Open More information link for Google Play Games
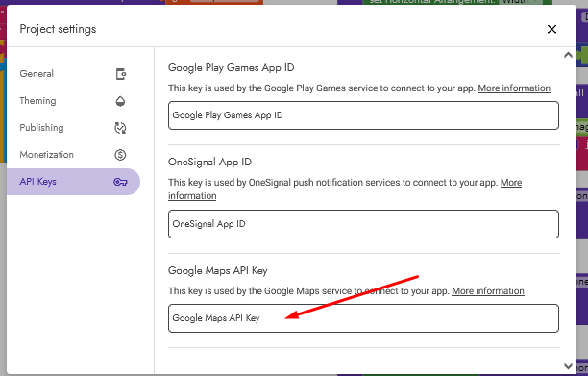588x376 pixels. coord(514,88)
